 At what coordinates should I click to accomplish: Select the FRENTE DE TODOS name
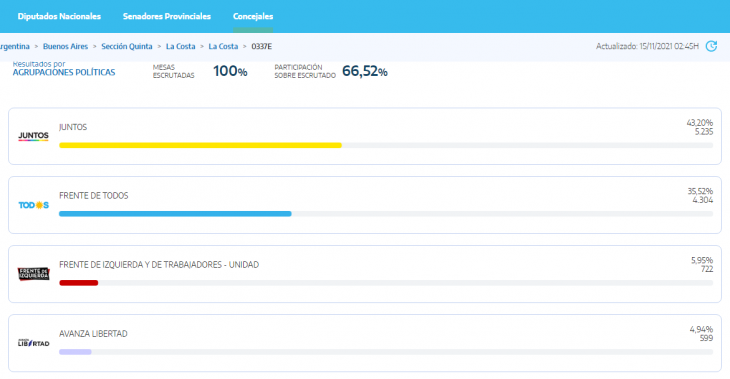(x=94, y=196)
